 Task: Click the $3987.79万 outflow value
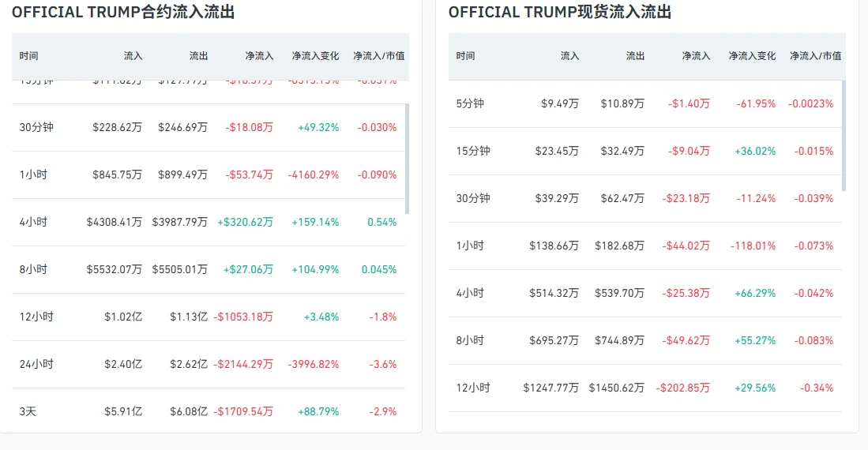pos(180,222)
